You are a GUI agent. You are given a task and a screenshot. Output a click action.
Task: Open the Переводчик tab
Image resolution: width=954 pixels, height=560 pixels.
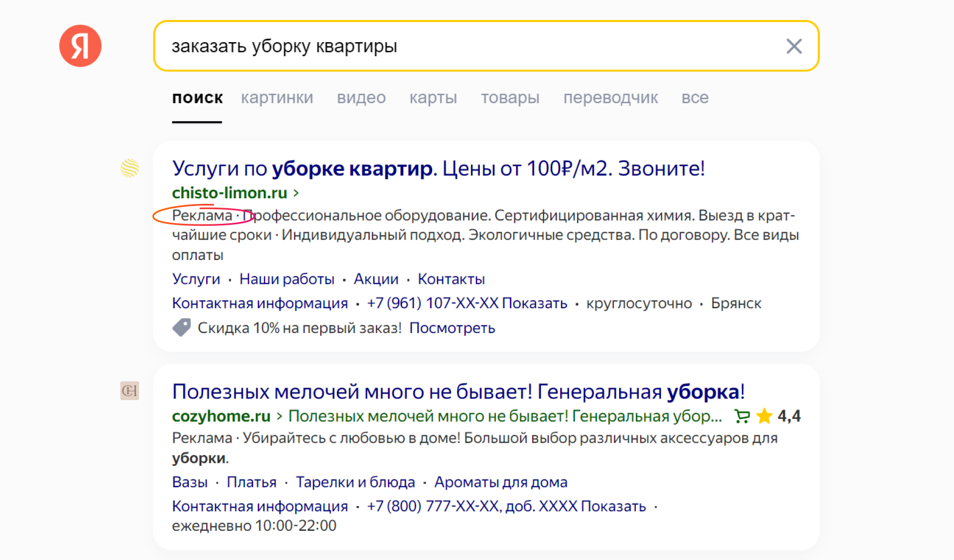point(611,98)
